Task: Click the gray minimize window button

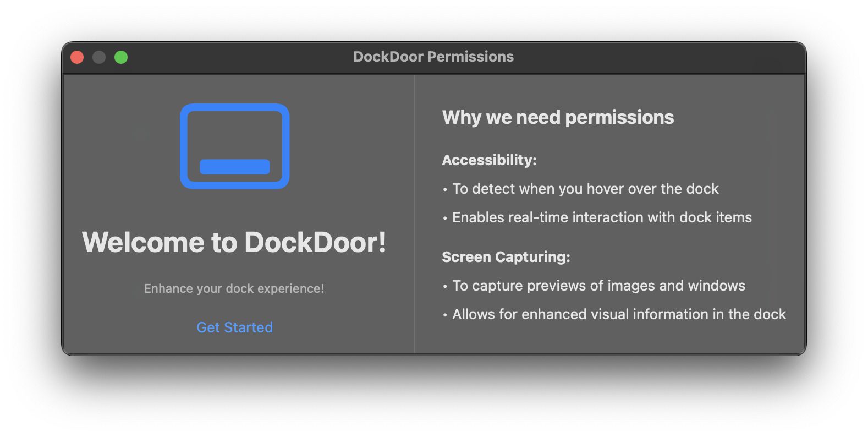Action: pos(99,57)
